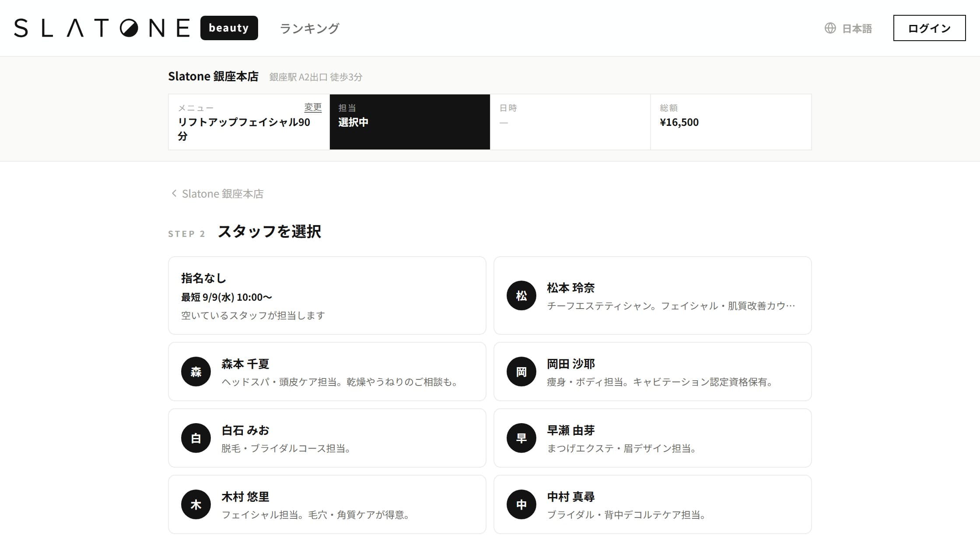Click チーフエステティシャン description text
The height and width of the screenshot is (542, 980).
[x=671, y=306]
